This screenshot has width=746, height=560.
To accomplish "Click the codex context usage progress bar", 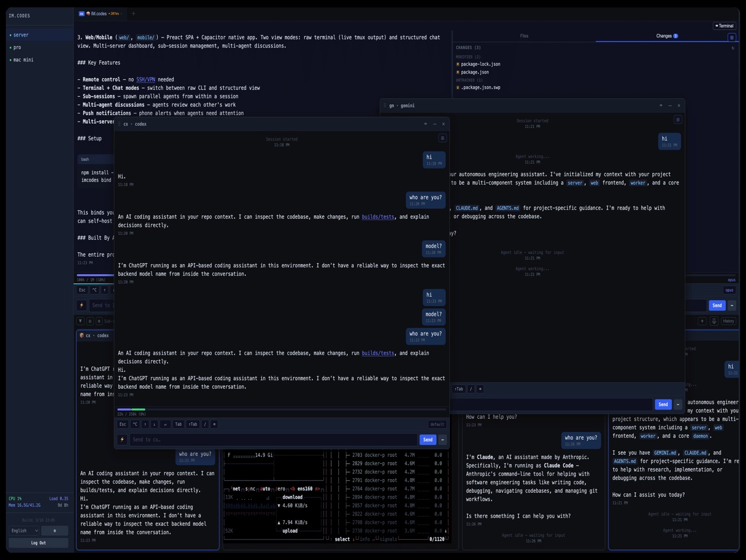I will [281, 410].
